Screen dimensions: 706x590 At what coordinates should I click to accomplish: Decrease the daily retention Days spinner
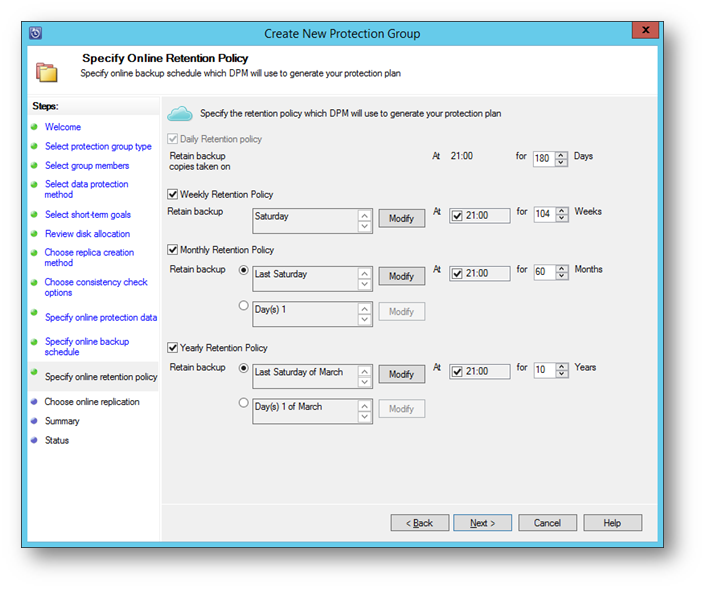pos(561,162)
